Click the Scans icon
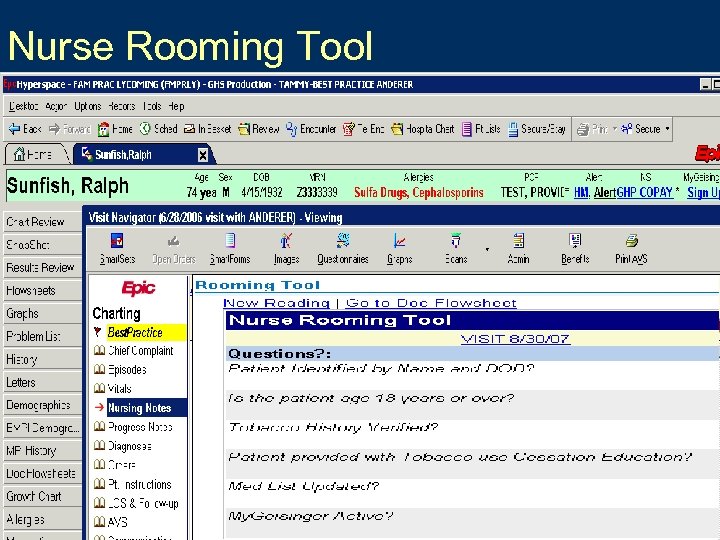This screenshot has width=720, height=540. point(456,240)
